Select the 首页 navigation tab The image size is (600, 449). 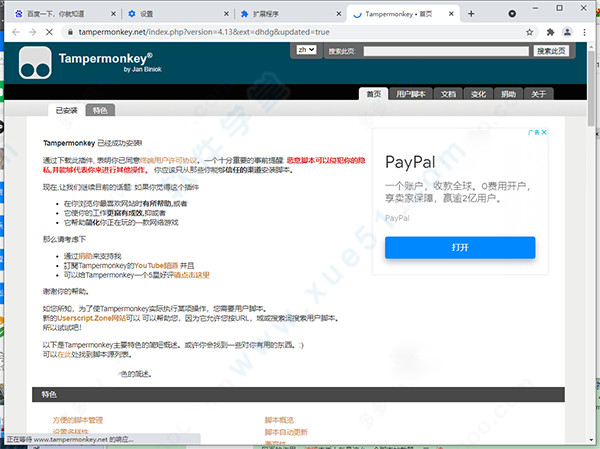point(373,94)
